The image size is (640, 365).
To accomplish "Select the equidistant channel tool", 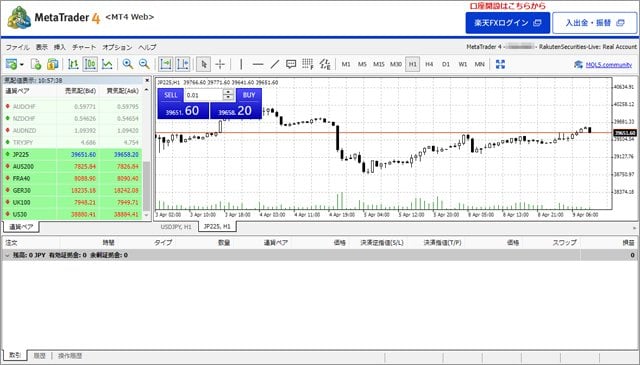I will point(325,64).
